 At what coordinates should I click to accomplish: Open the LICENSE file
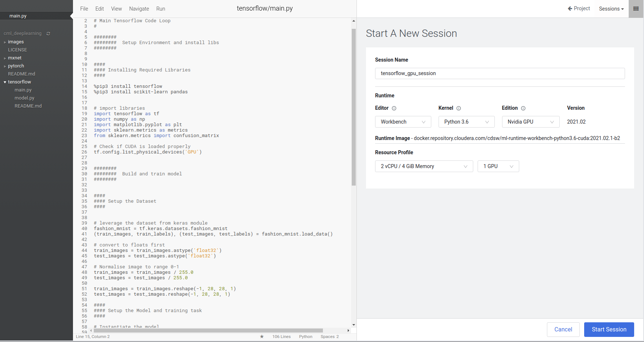coord(18,50)
